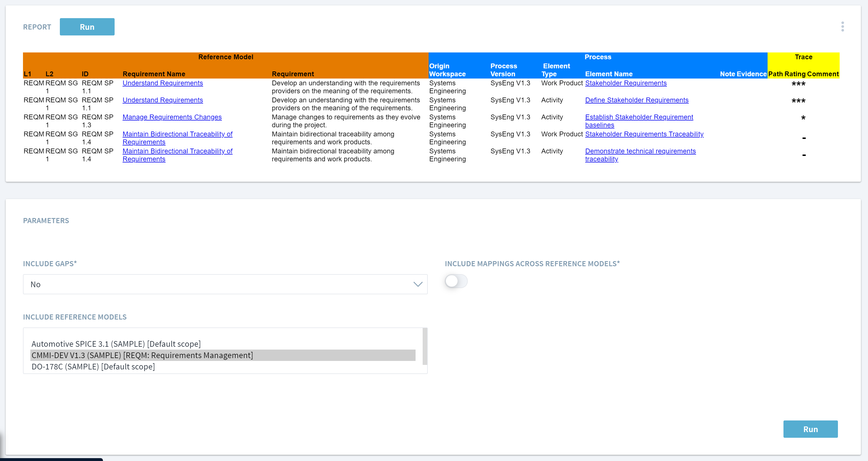The image size is (868, 461).
Task: Open Demonstrate technical requirements traceability link
Action: [x=640, y=151]
